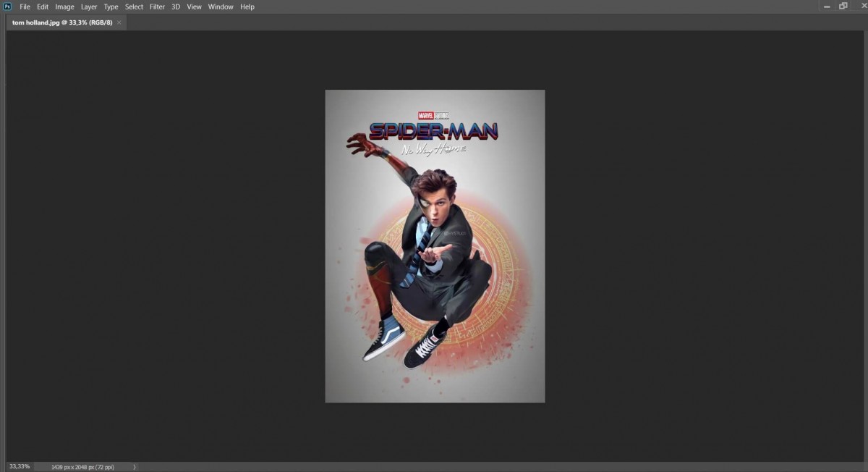
Task: Click the Spider-Man poster canvas
Action: [435, 246]
